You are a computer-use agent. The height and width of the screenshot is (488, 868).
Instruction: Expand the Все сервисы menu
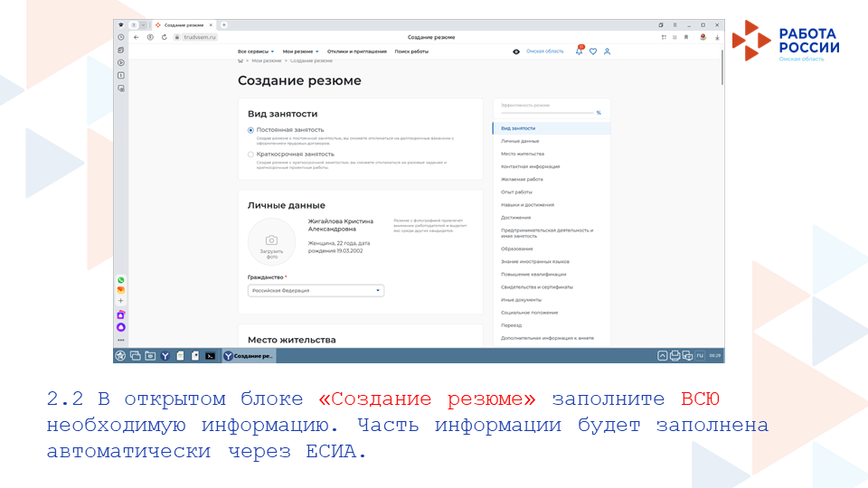(256, 52)
